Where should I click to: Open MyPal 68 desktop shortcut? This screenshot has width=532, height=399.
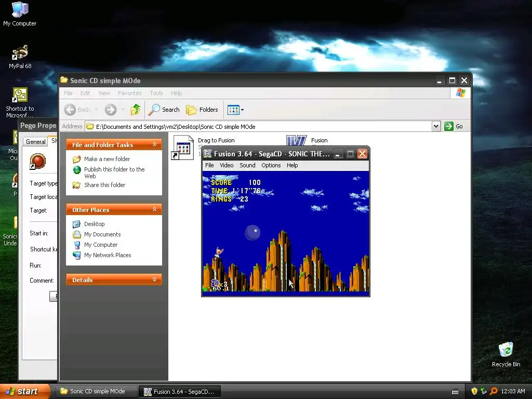pos(20,57)
